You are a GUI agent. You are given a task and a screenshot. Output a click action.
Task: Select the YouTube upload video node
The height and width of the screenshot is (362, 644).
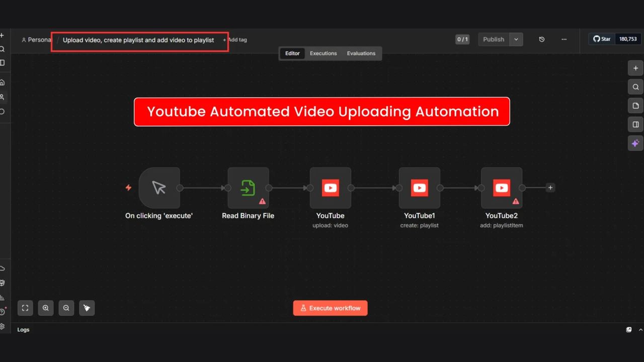(331, 188)
